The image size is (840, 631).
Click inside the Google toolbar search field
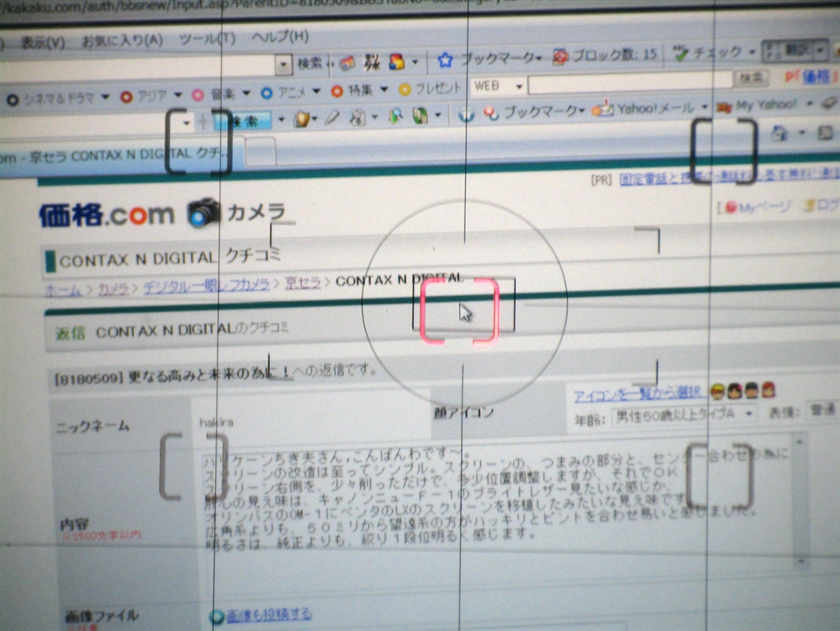point(137,70)
